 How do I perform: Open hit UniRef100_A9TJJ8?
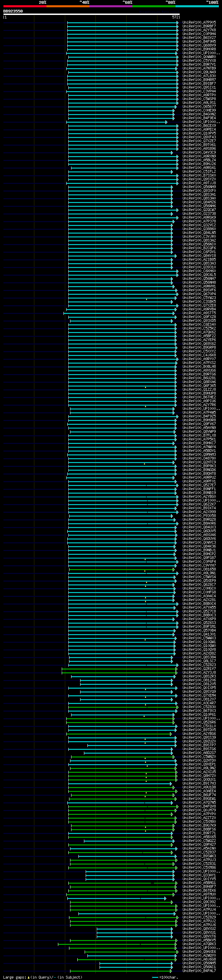199,183
